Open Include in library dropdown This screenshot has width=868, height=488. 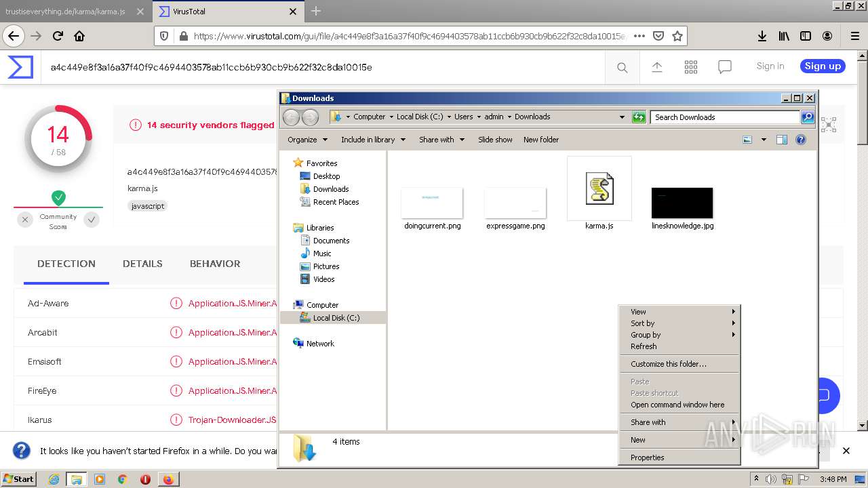point(373,140)
